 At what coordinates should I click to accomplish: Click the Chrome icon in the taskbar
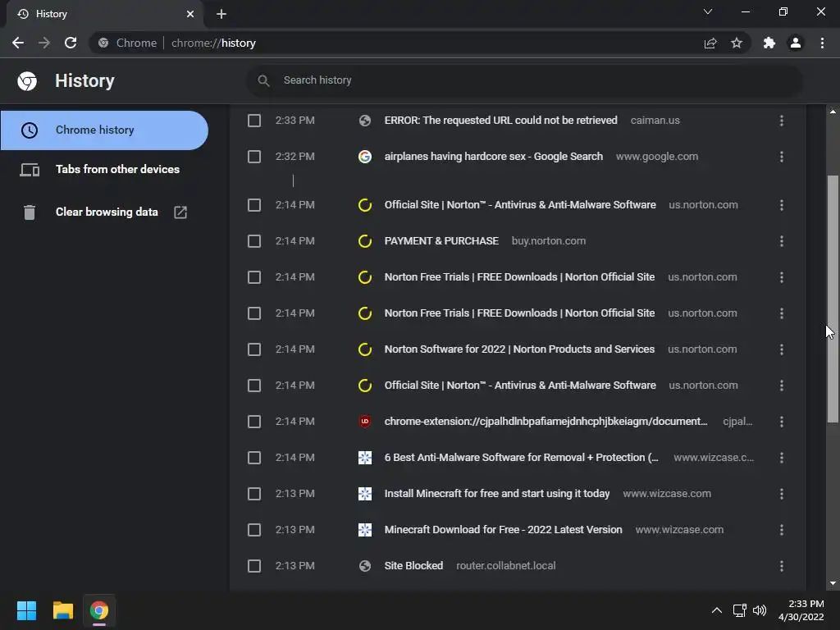(x=99, y=610)
